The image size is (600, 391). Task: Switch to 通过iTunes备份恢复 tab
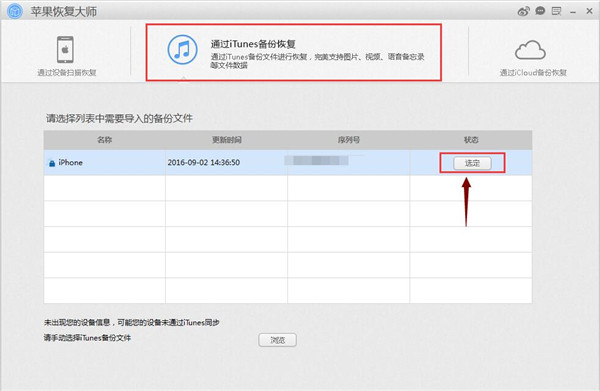point(293,52)
